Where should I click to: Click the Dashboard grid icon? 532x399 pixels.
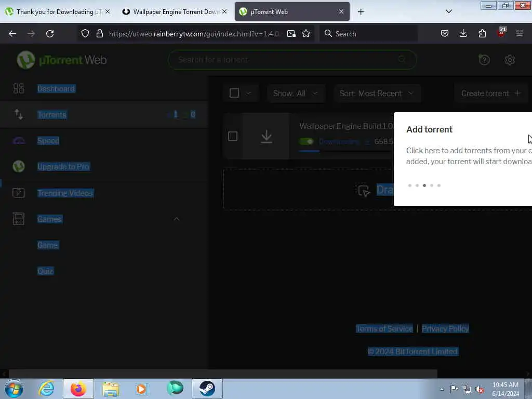[x=18, y=88]
